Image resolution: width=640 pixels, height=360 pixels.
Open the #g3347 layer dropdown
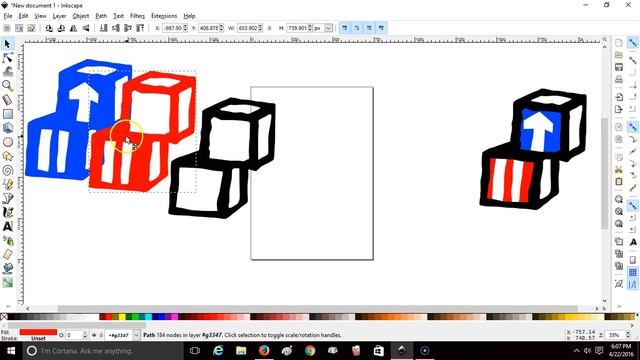coord(136,335)
